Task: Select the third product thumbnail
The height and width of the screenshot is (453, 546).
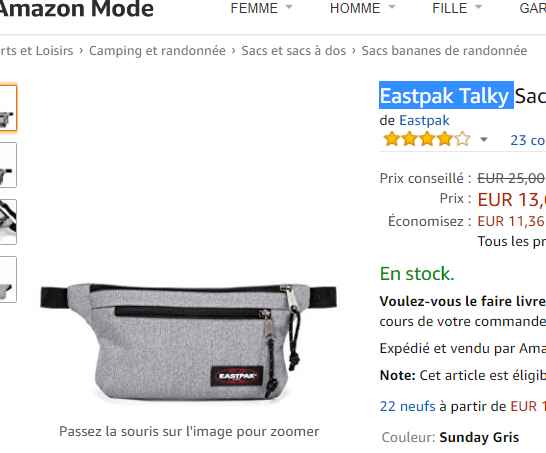Action: click(x=8, y=222)
